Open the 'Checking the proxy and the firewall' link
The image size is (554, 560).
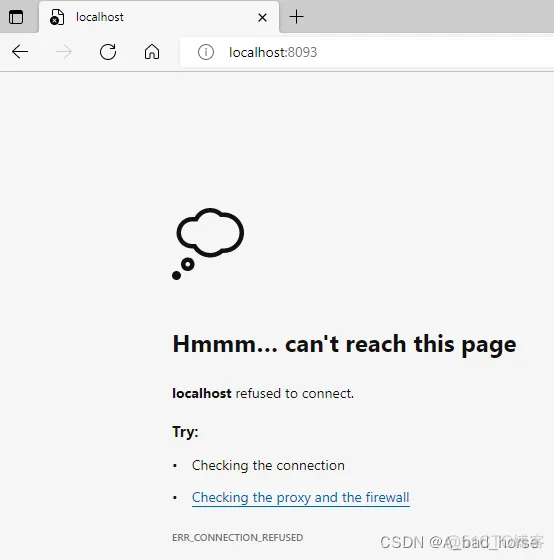coord(301,498)
